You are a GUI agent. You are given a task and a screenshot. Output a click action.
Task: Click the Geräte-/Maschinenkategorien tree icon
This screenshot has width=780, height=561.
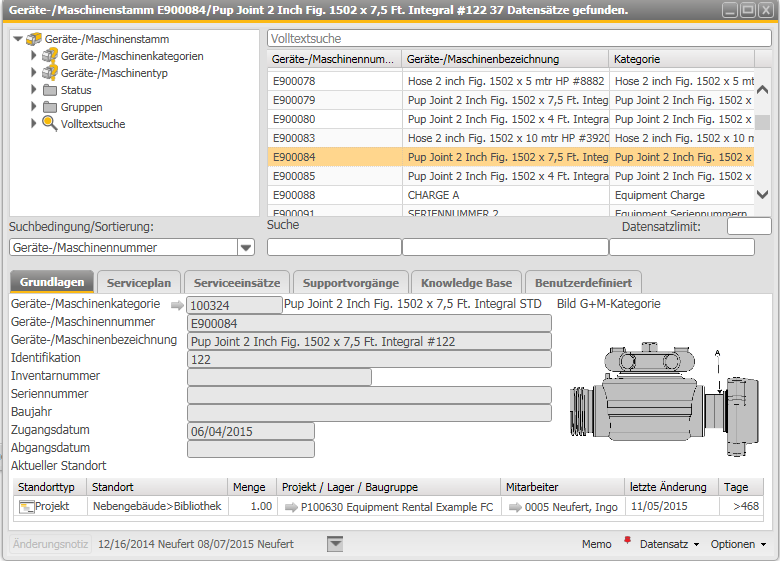49,56
